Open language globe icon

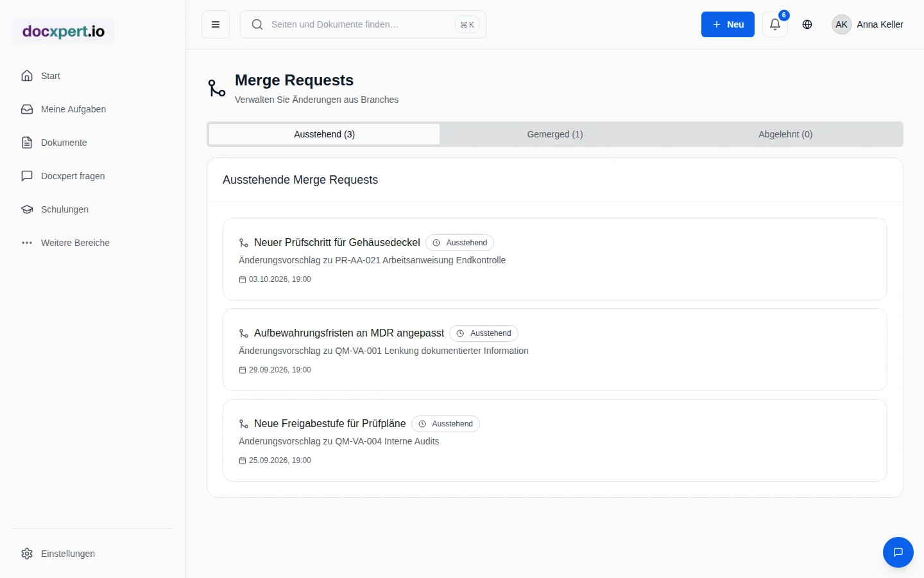807,24
